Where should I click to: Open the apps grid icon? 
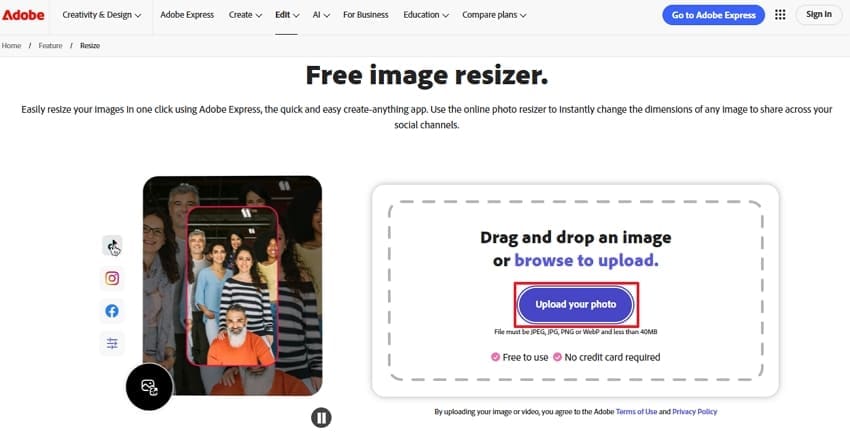tap(780, 15)
